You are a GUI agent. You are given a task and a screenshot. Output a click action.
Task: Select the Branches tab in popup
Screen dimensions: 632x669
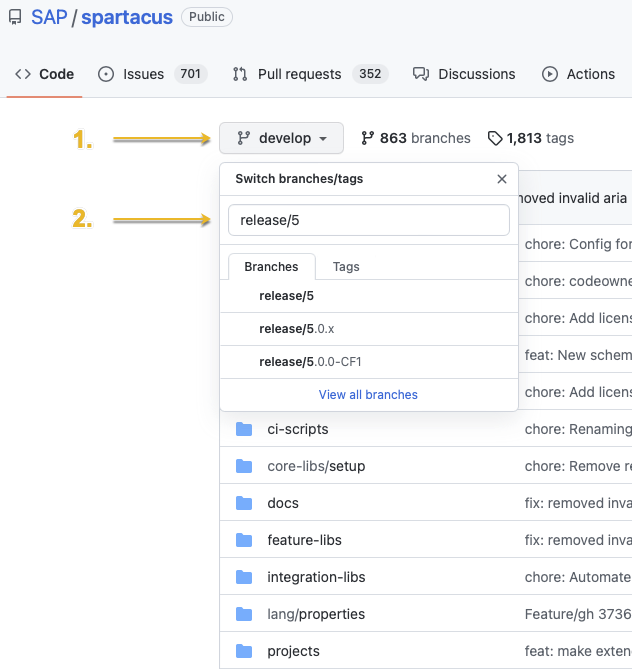pyautogui.click(x=271, y=267)
